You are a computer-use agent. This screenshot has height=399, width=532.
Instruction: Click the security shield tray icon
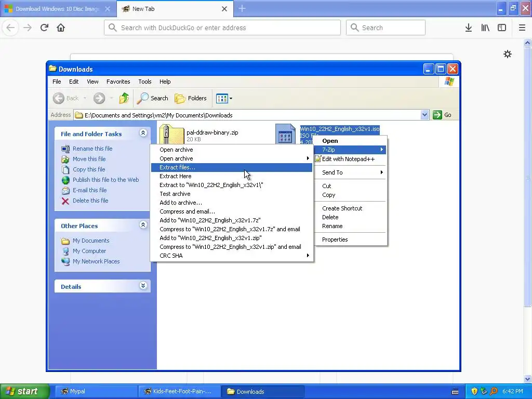tap(474, 391)
